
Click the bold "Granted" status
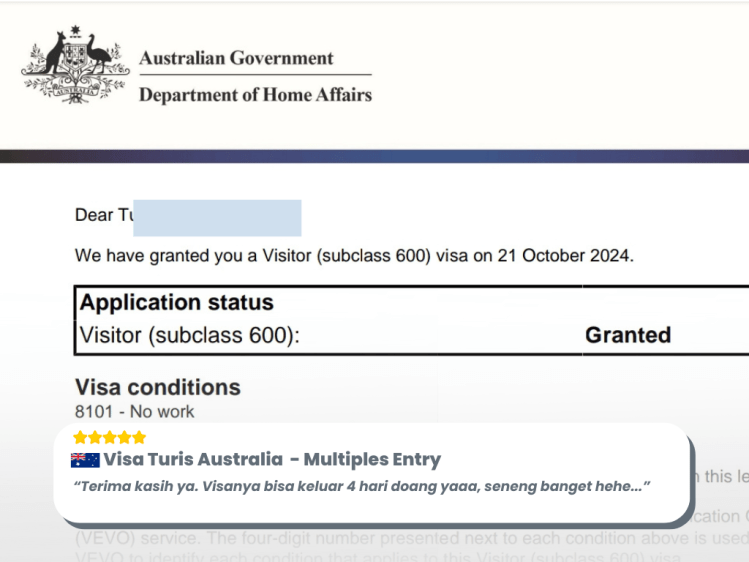pos(627,336)
